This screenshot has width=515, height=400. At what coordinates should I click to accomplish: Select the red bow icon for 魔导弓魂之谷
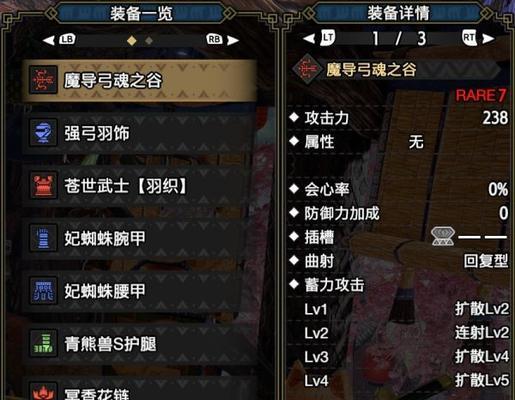43,80
